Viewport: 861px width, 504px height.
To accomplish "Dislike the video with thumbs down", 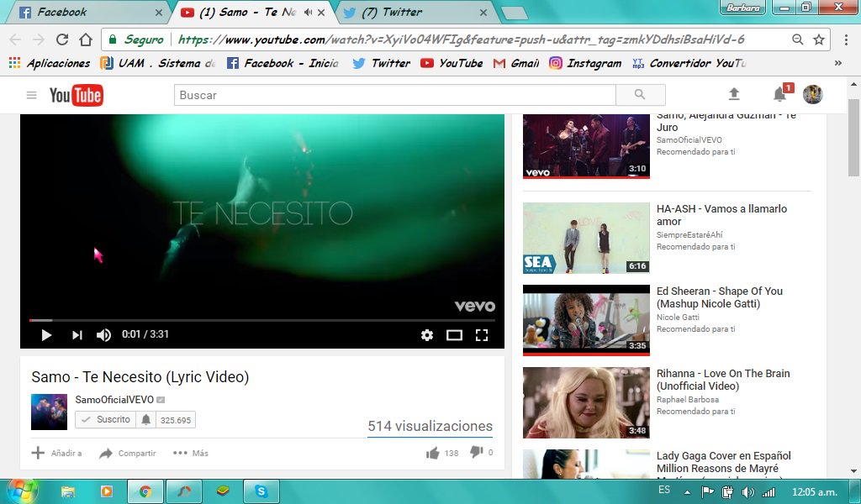I will point(476,453).
